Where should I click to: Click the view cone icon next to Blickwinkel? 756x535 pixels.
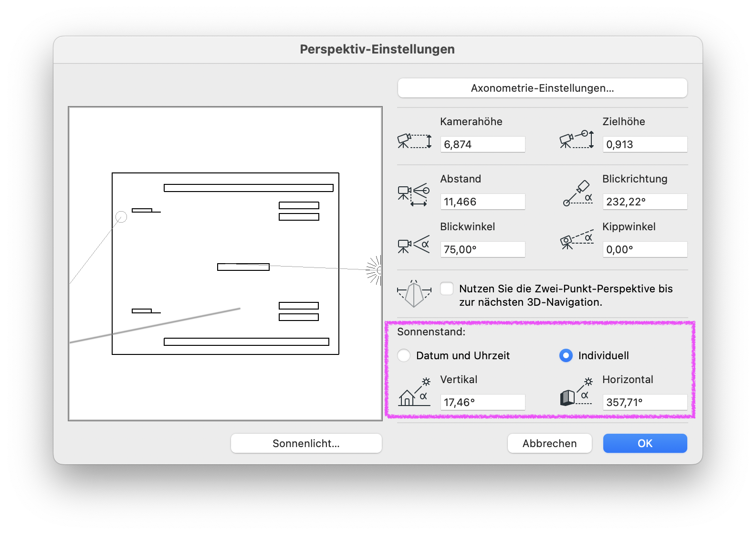414,245
